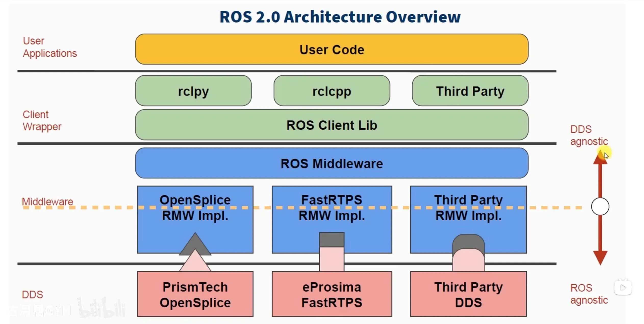Click the red downward arrowhead
The width and height of the screenshot is (644, 324).
(600, 258)
